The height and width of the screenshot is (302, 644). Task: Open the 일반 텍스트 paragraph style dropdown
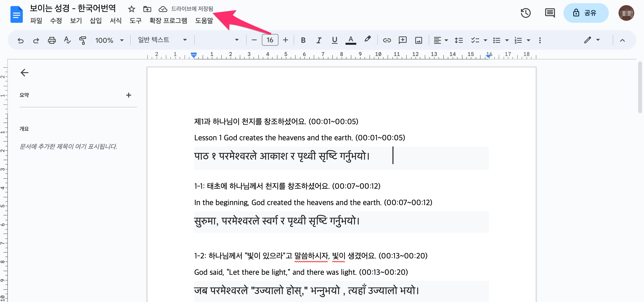[162, 40]
